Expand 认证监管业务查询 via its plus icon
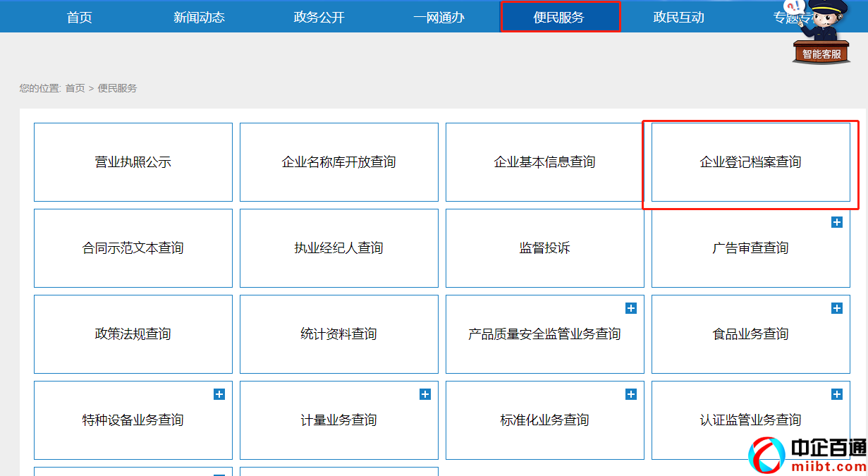 (x=836, y=394)
